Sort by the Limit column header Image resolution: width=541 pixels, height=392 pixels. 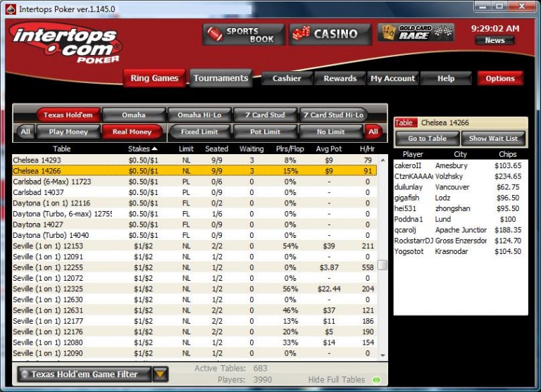(186, 149)
